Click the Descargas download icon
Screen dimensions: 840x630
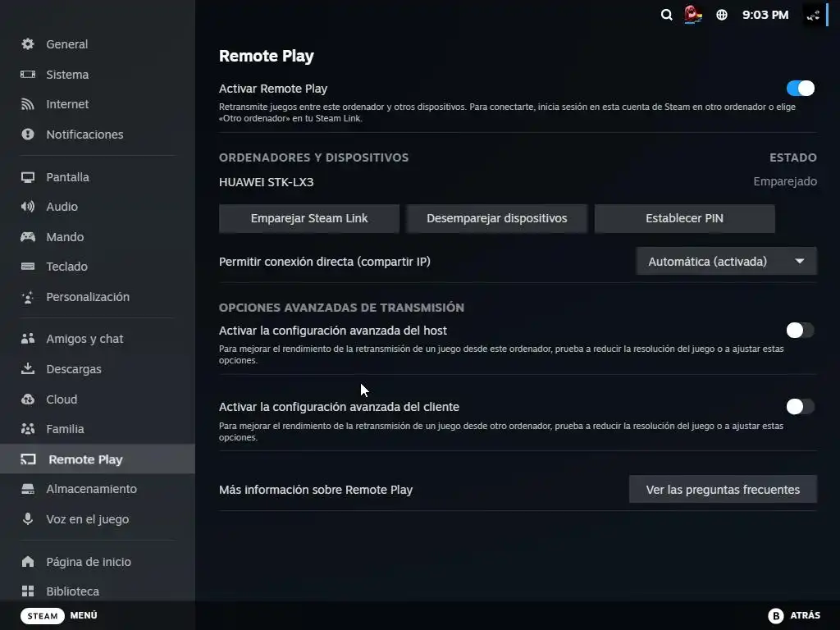pyautogui.click(x=28, y=368)
